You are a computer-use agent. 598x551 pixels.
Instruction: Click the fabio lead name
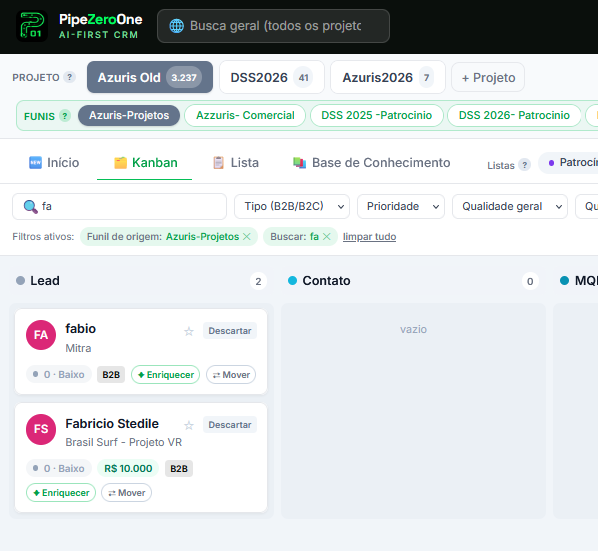pyautogui.click(x=80, y=329)
